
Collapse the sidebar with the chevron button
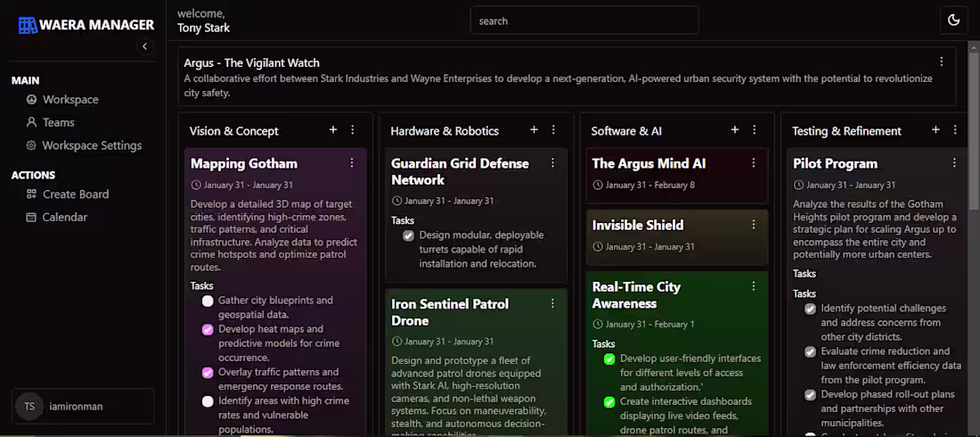145,46
